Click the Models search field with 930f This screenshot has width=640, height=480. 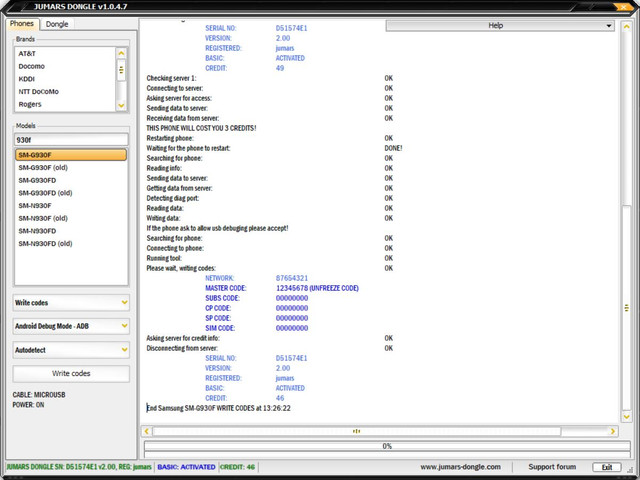pos(71,140)
